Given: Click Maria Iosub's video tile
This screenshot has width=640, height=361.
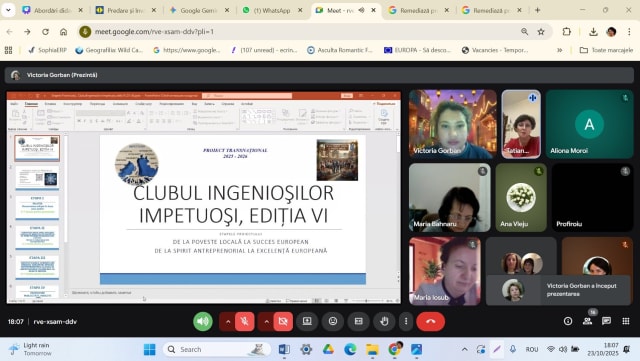Looking at the screenshot, I should pyautogui.click(x=444, y=271).
